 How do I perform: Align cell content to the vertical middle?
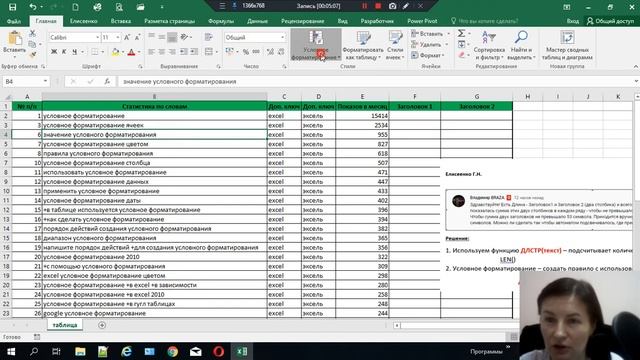[162, 37]
